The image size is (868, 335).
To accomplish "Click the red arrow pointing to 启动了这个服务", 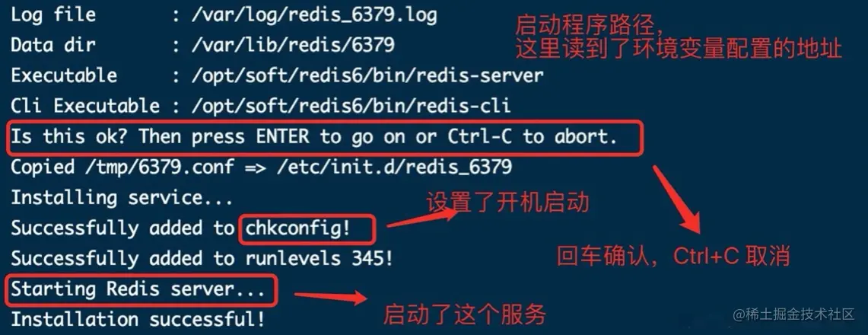I will [x=330, y=298].
